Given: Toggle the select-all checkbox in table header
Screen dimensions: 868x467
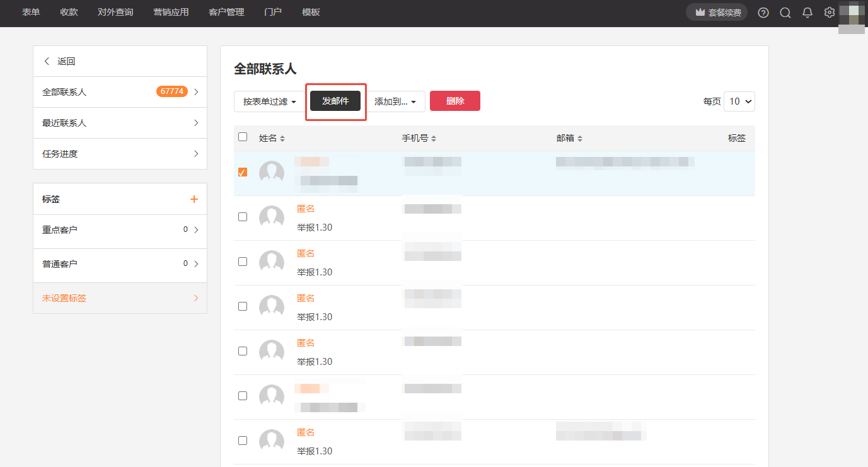Looking at the screenshot, I should (243, 137).
